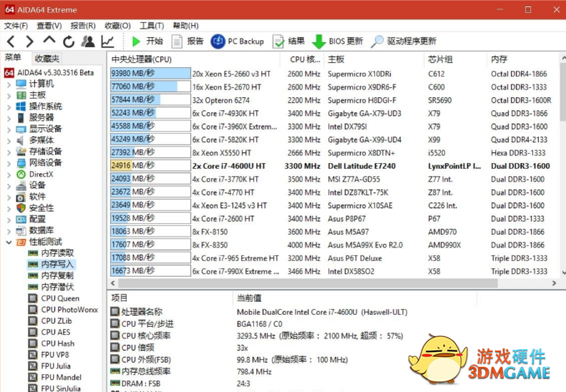The image size is (566, 392).
Task: Expand the 主板 tree node
Action: click(9, 95)
